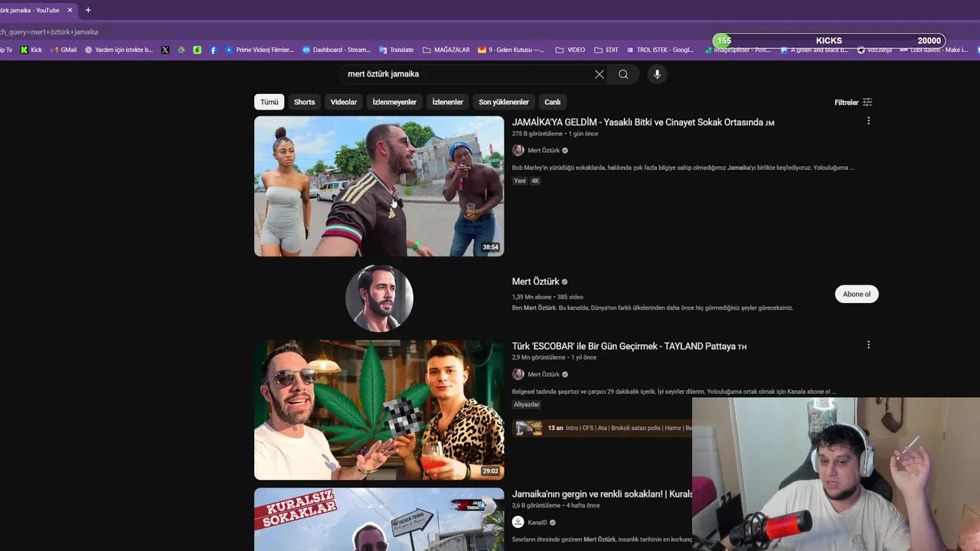
Task: Open the EDIT bookmarks folder
Action: click(x=606, y=50)
